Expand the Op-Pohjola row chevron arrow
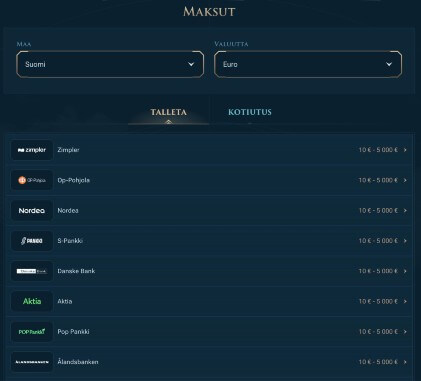 405,180
